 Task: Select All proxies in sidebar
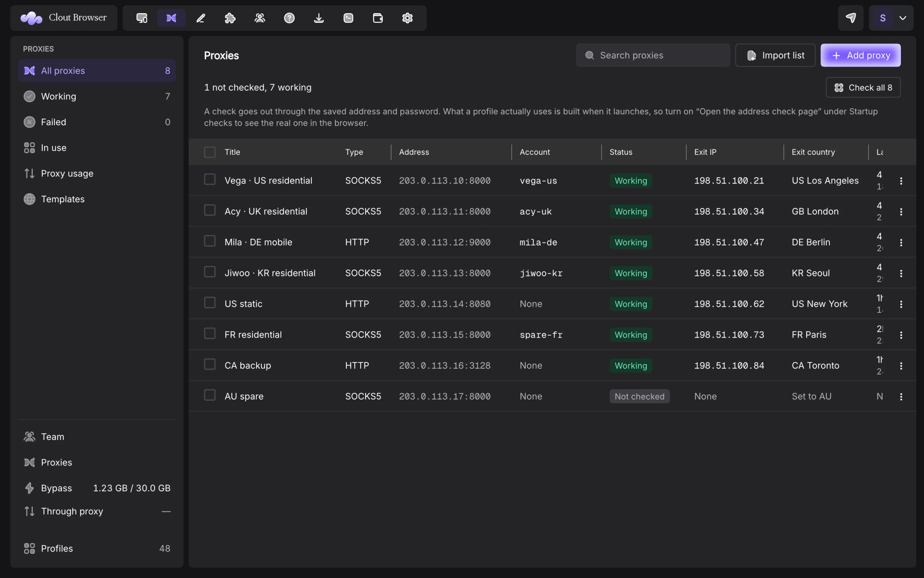(97, 71)
